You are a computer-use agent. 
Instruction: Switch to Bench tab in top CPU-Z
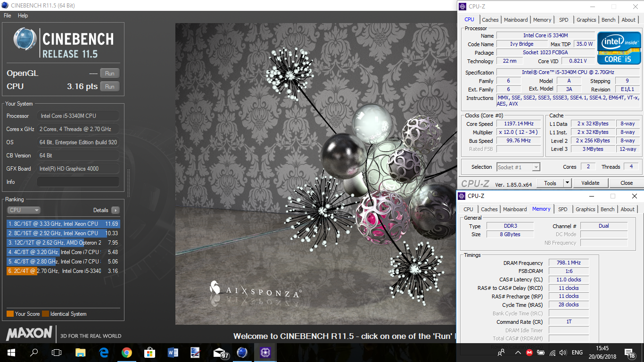click(609, 20)
